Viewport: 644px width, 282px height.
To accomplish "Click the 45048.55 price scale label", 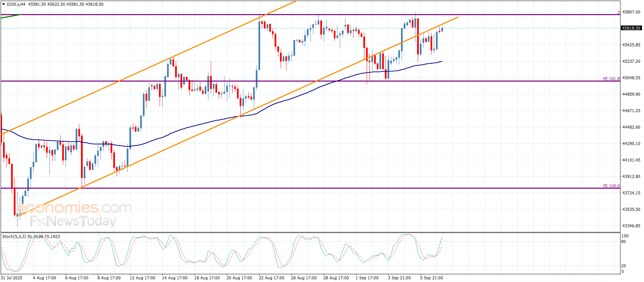I will (631, 78).
